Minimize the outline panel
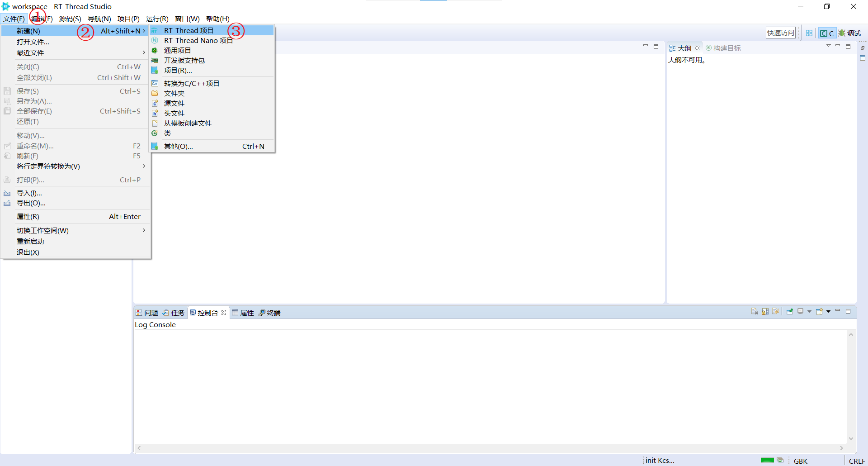The width and height of the screenshot is (868, 466). (x=838, y=46)
